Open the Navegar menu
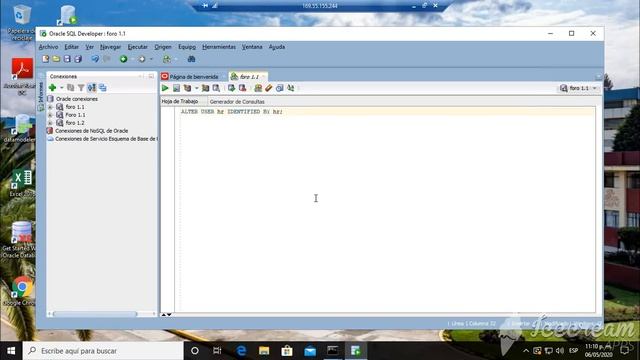Screen dimensions: 640x360 coord(111,47)
